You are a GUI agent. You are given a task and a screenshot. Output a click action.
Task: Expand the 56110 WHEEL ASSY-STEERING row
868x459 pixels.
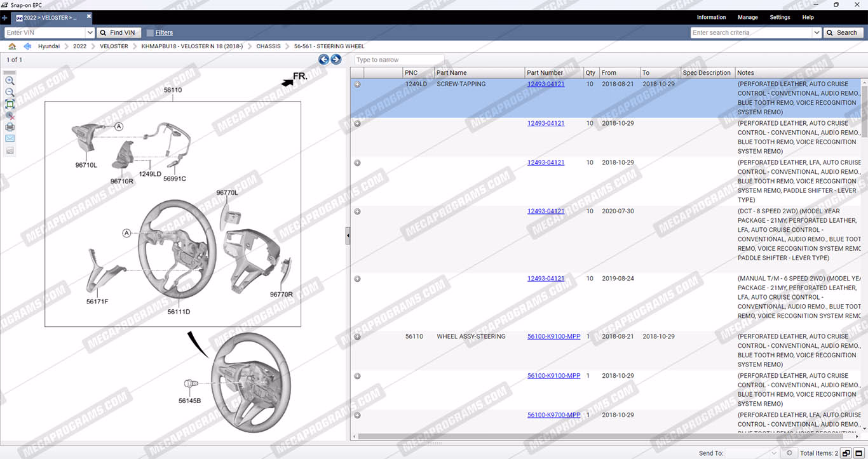(x=357, y=337)
